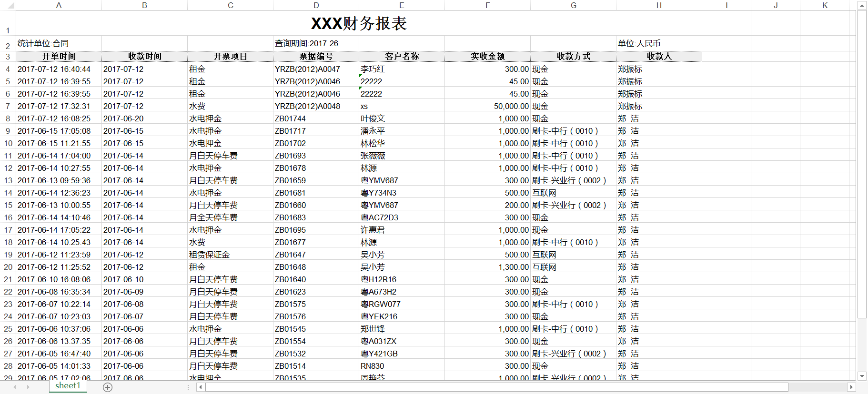Select the 票据编号 header cell
868x394 pixels.
click(x=316, y=56)
